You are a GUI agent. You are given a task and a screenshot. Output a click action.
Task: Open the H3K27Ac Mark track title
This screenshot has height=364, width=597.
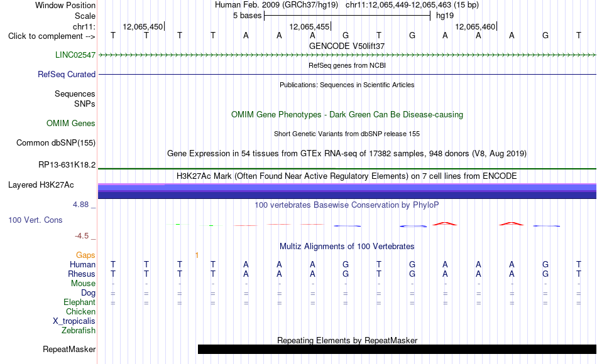pos(346,176)
